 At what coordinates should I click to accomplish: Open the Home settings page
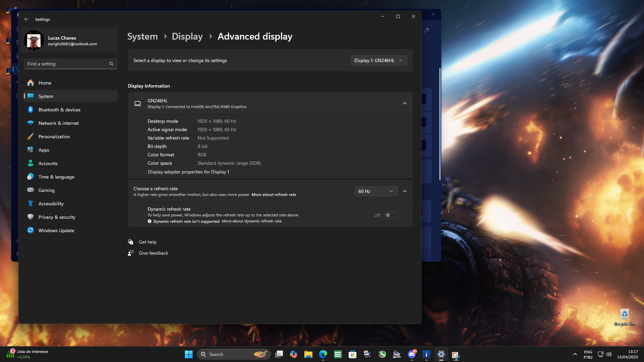click(45, 83)
